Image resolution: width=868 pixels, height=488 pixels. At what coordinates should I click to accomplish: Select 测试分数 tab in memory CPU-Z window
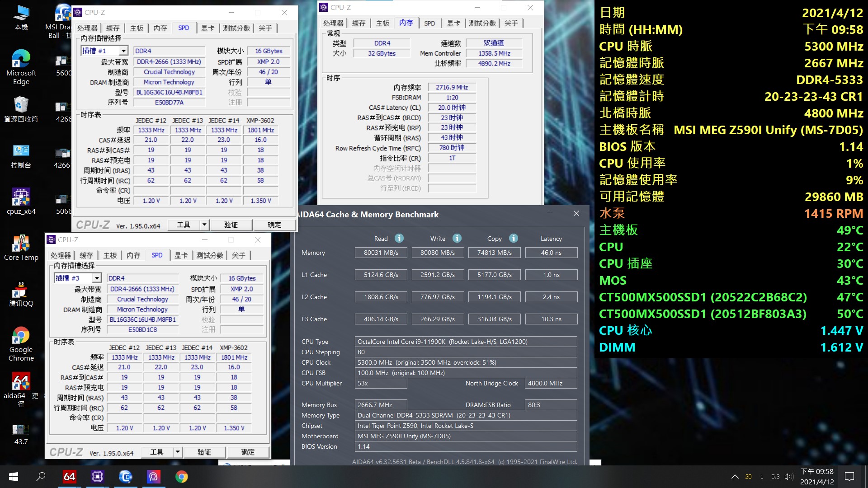pyautogui.click(x=482, y=23)
